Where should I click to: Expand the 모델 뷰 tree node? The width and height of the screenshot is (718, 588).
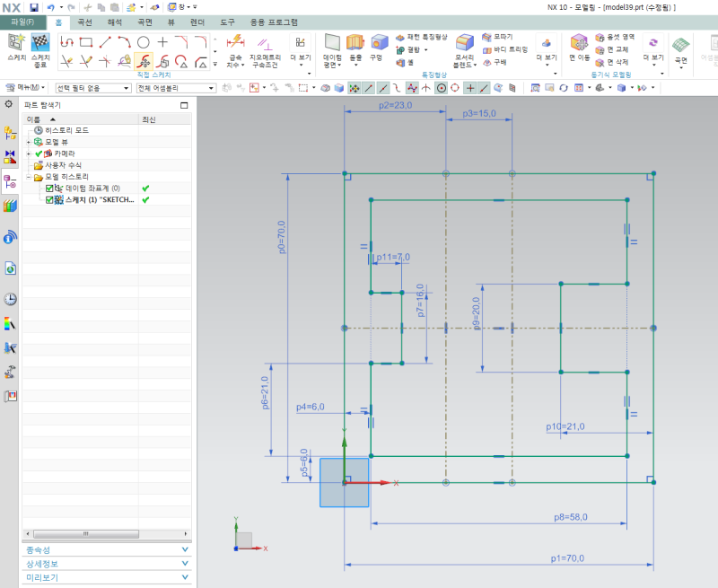(x=30, y=142)
